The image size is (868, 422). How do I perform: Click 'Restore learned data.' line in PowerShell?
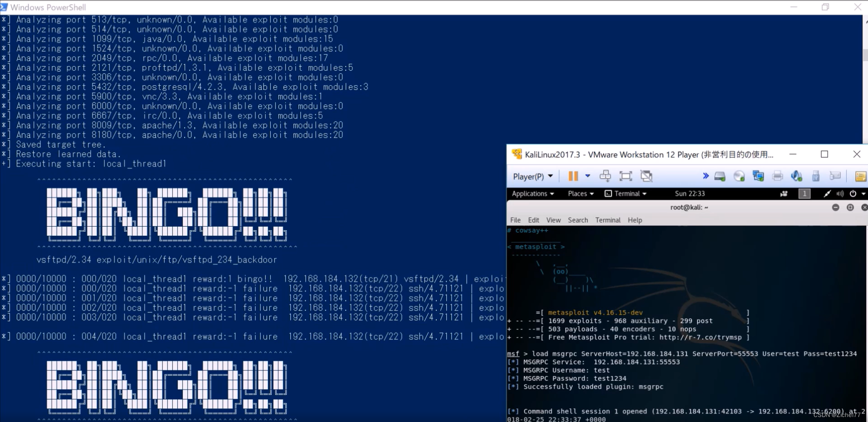click(61, 154)
